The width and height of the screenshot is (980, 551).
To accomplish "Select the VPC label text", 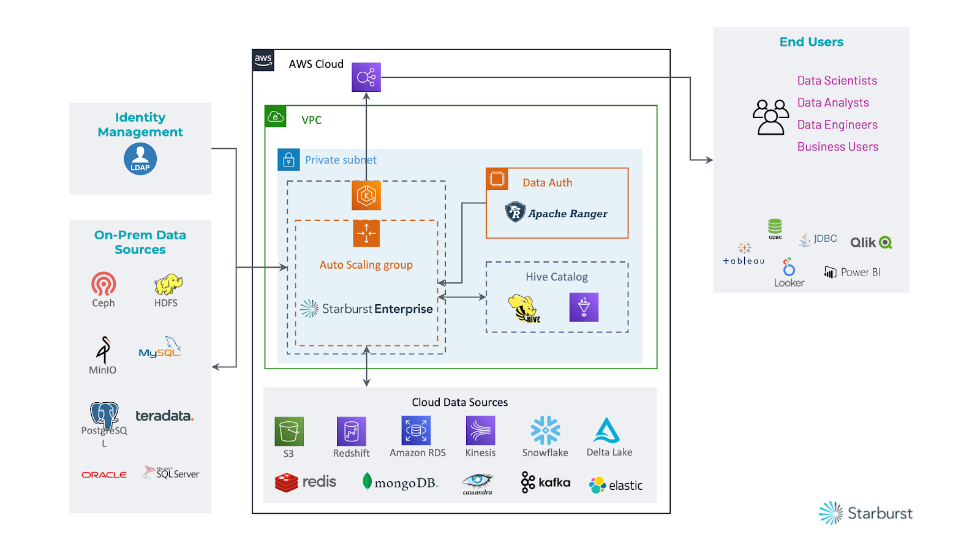I will pos(312,120).
